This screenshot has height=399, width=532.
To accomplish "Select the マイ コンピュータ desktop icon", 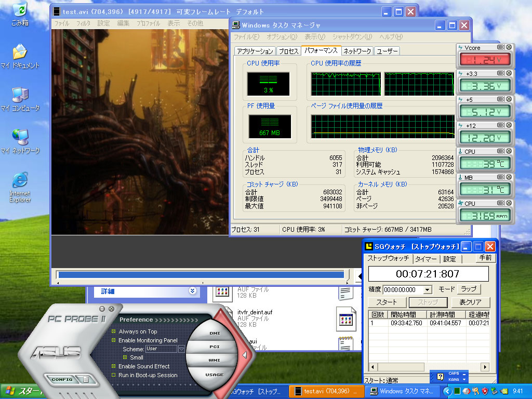I will [20, 99].
